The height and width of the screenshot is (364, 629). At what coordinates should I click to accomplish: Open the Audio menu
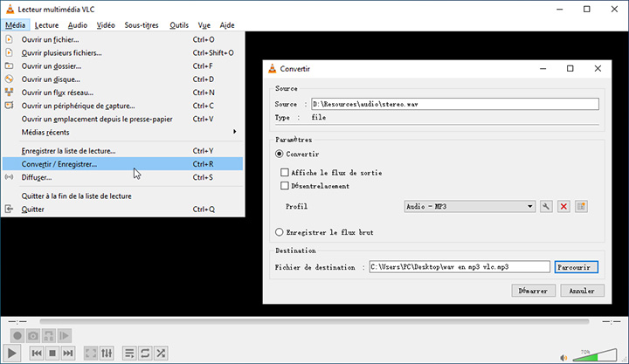(78, 25)
